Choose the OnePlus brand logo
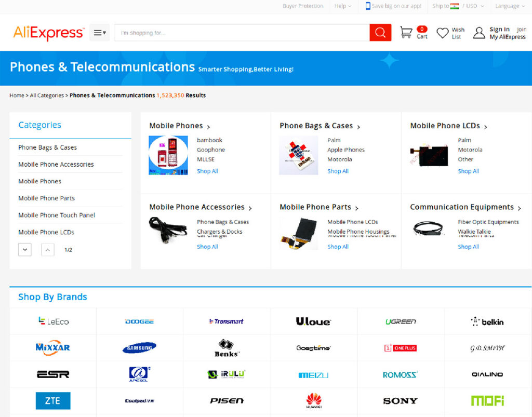532x417 pixels. pos(400,348)
